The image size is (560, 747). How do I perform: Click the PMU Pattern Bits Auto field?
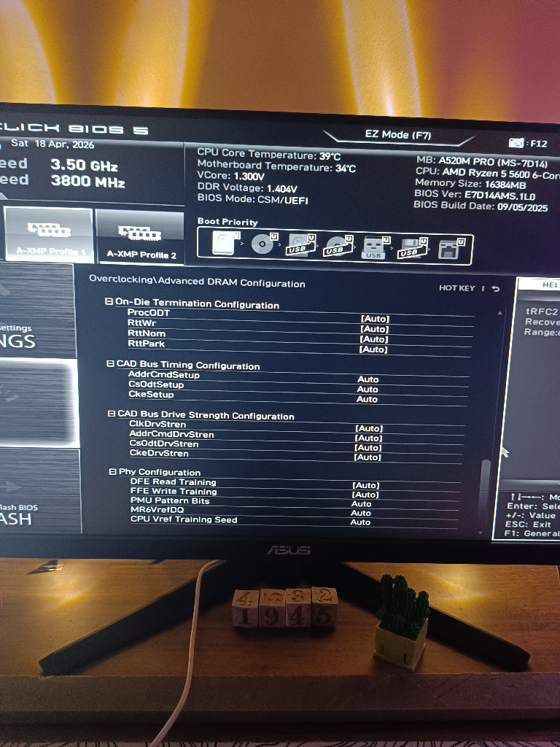click(362, 503)
